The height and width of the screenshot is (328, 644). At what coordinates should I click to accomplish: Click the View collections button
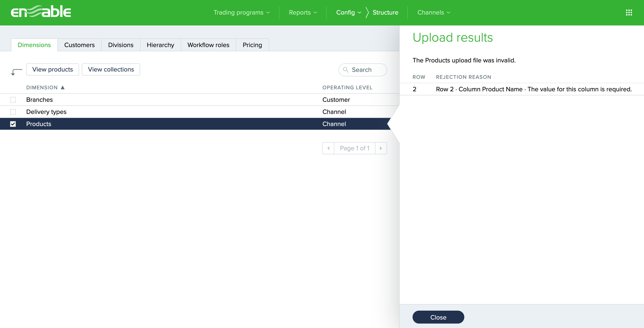(x=111, y=69)
